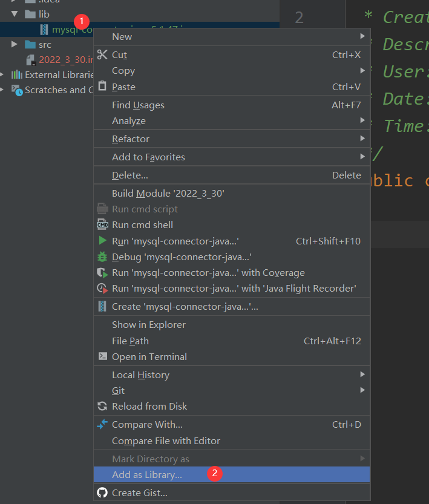Select Run cmd shell entry

click(232, 224)
